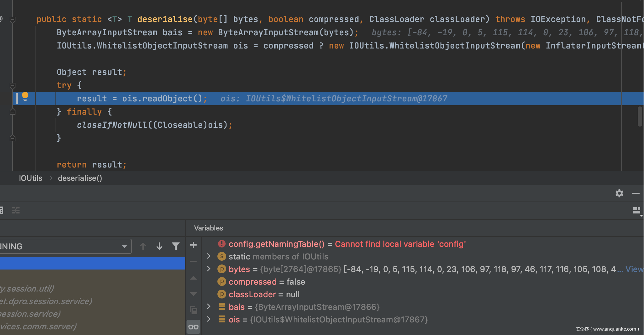Go to previous frame with up arrow
The width and height of the screenshot is (644, 335).
coord(143,246)
